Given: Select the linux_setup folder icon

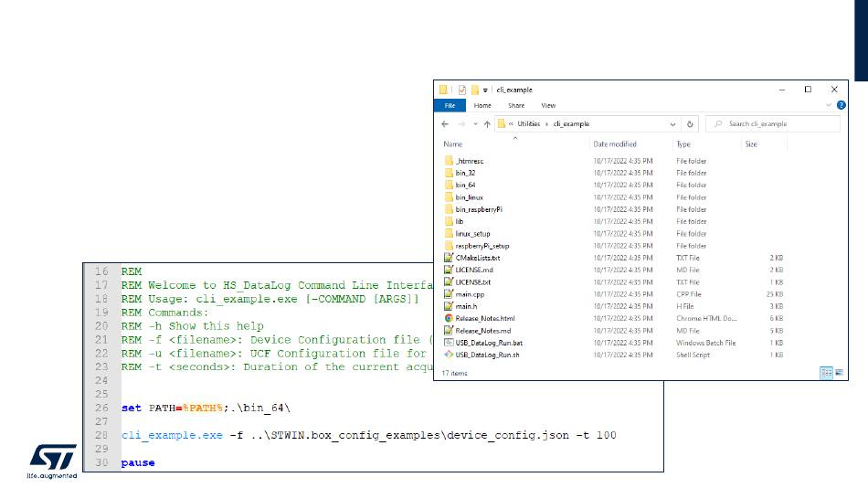Looking at the screenshot, I should tap(449, 234).
